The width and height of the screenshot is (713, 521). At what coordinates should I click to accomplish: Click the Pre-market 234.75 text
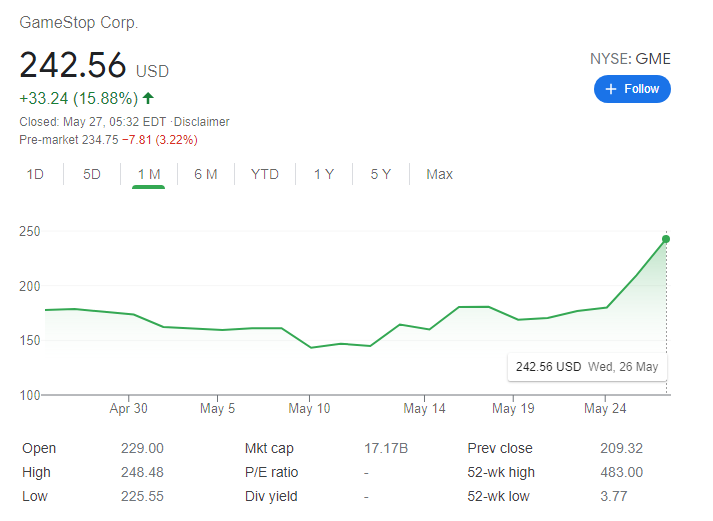69,140
